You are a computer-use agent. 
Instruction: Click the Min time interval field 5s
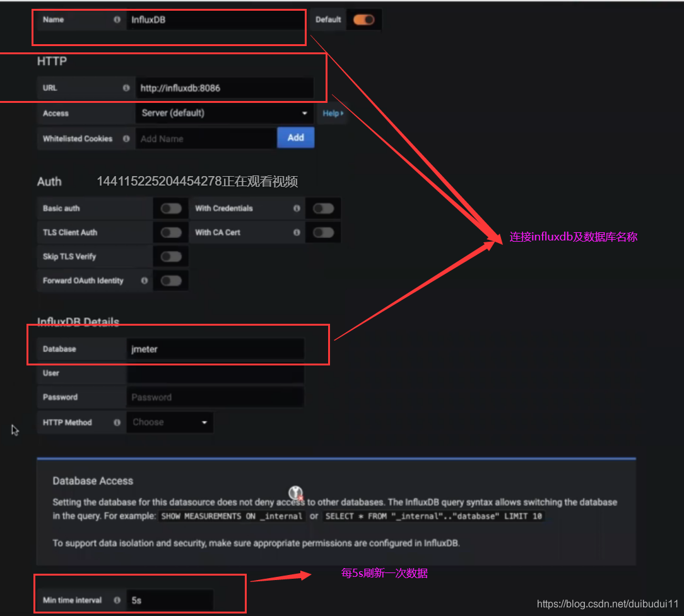click(x=170, y=600)
